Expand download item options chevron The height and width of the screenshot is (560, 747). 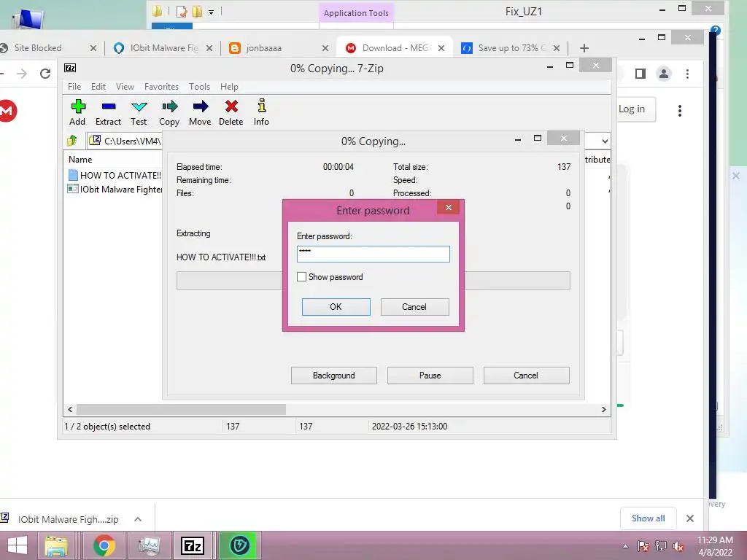138,519
